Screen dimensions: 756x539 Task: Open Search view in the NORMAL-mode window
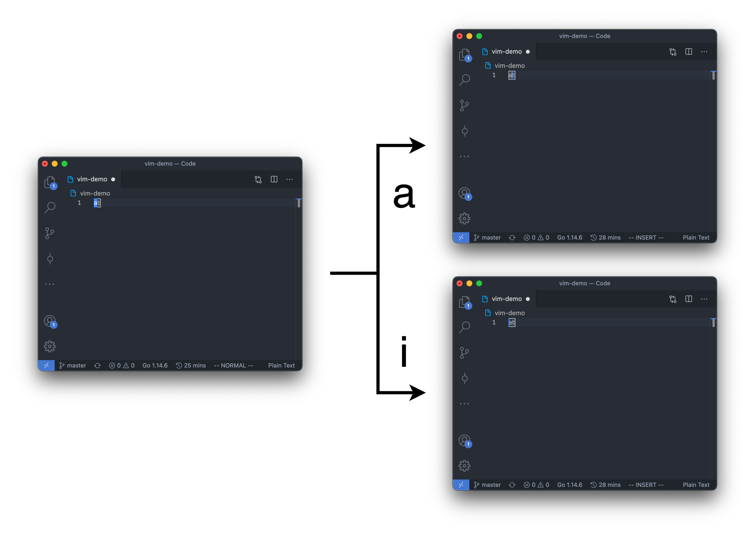tap(50, 207)
